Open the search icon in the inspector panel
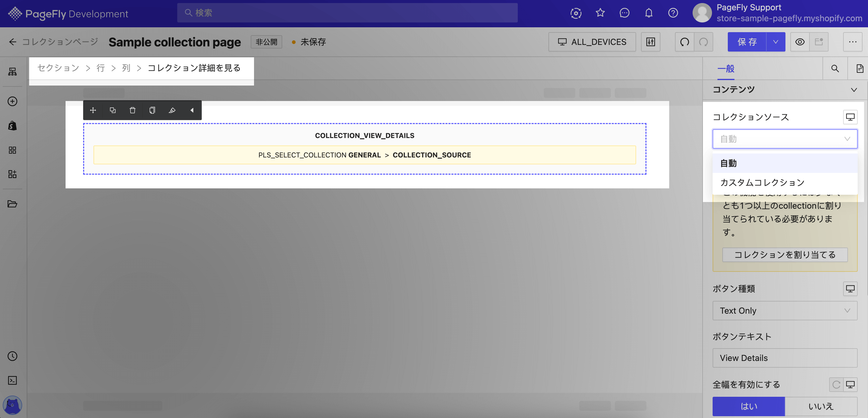Viewport: 868px width, 418px height. pos(835,68)
